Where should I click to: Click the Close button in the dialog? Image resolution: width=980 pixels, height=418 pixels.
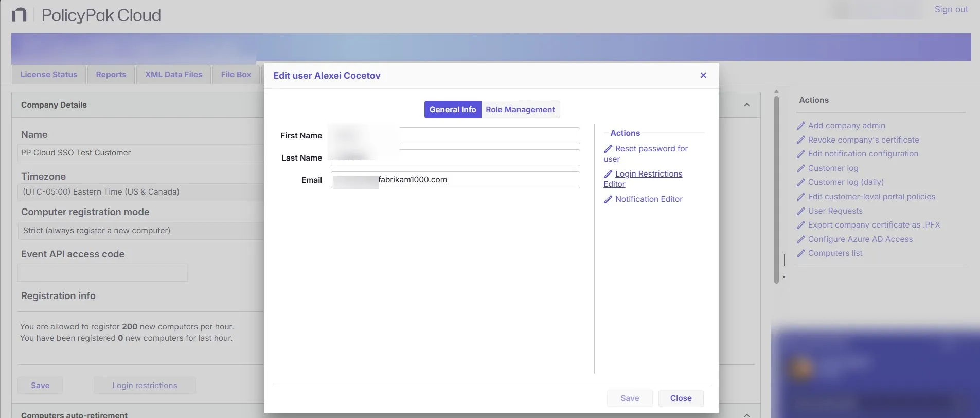[681, 398]
